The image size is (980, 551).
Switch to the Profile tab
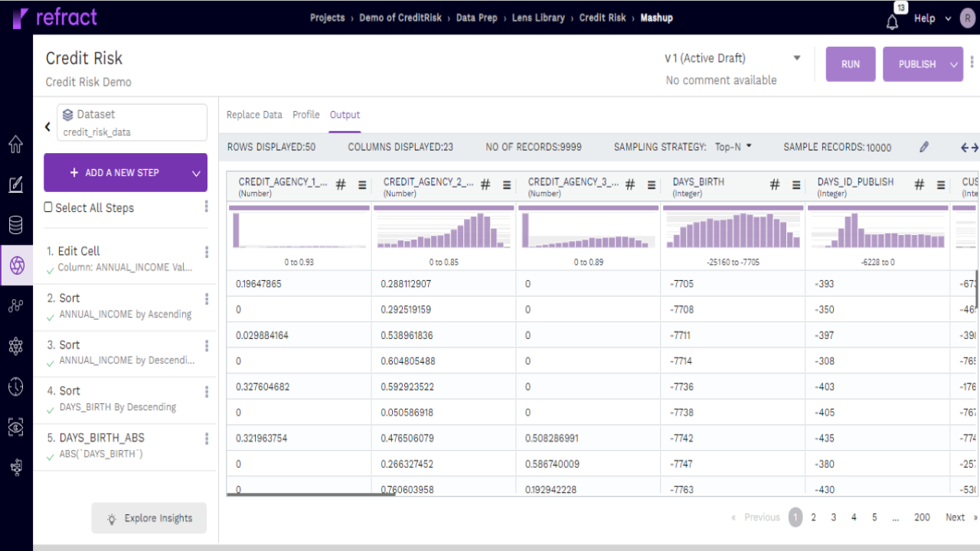(306, 115)
